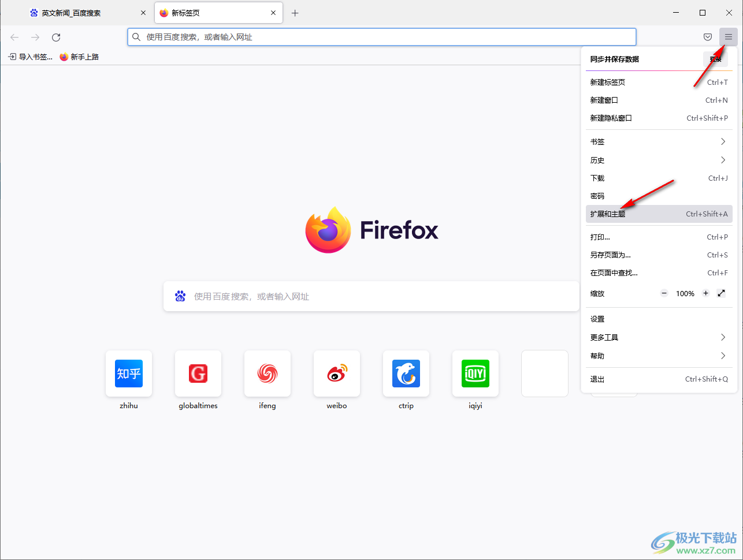Click the Baidu favicon on the first tab
Image resolution: width=743 pixels, height=560 pixels.
[x=34, y=13]
